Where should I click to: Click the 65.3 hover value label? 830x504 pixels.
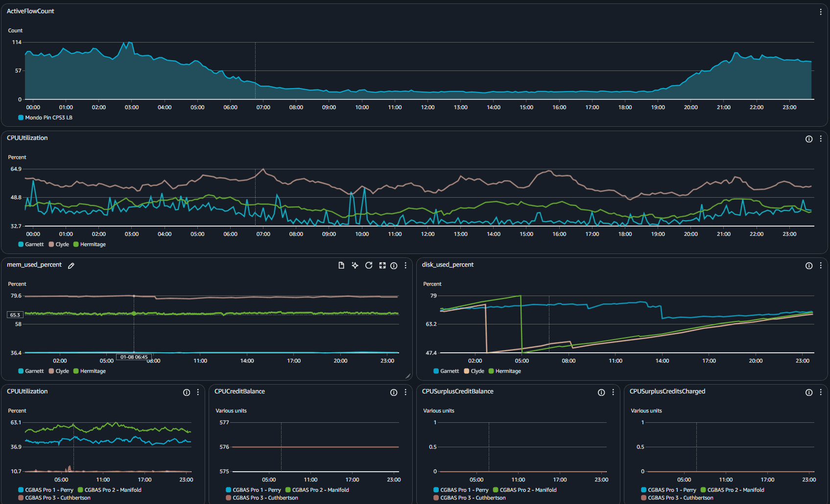coord(15,315)
